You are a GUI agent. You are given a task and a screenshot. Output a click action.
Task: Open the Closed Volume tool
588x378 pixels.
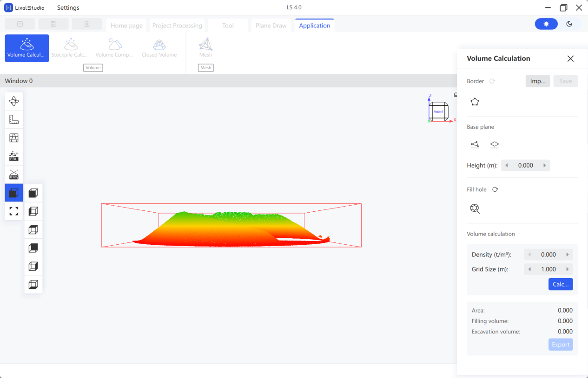(159, 48)
